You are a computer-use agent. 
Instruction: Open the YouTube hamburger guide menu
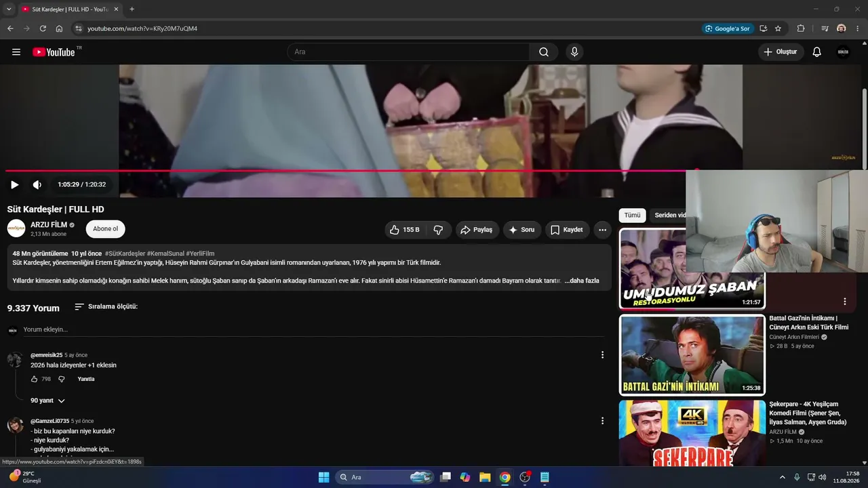tap(16, 52)
